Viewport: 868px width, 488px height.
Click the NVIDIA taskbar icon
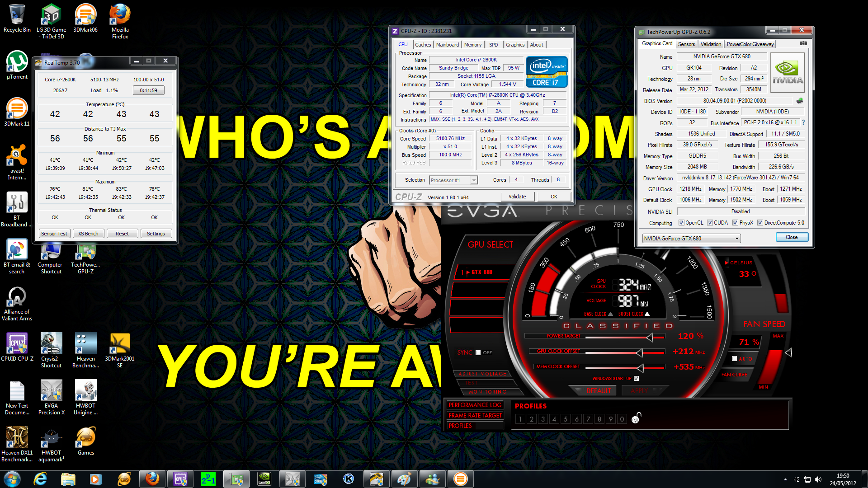[264, 479]
